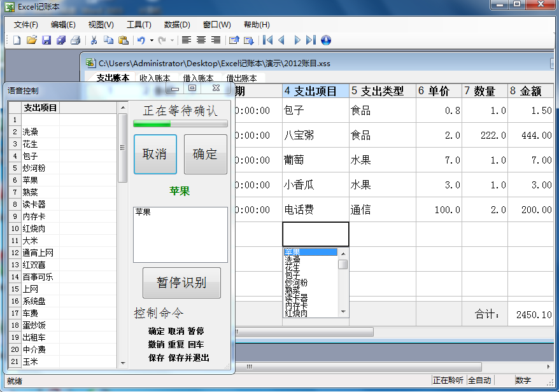
Task: Click the green recognition progress bar
Action: [x=180, y=124]
